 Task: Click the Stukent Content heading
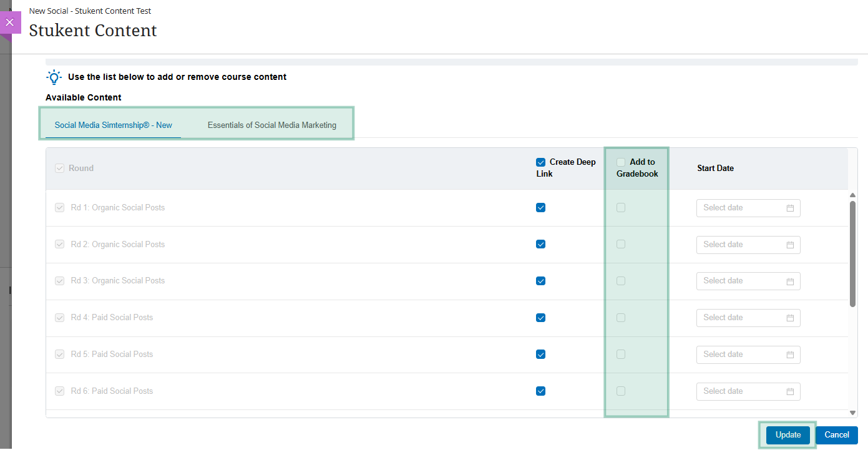[x=93, y=31]
